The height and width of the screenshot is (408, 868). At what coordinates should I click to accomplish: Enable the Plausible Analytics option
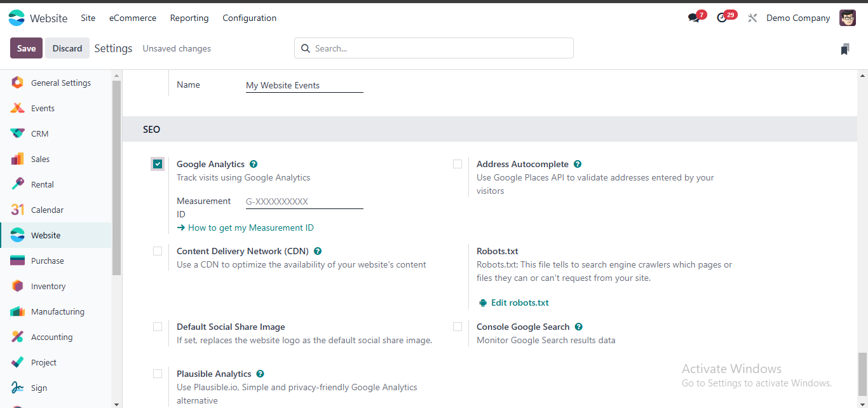(x=158, y=374)
